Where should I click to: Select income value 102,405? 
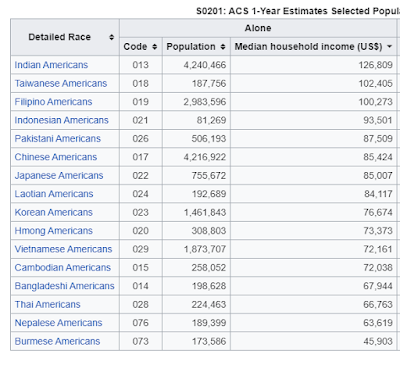click(x=375, y=83)
